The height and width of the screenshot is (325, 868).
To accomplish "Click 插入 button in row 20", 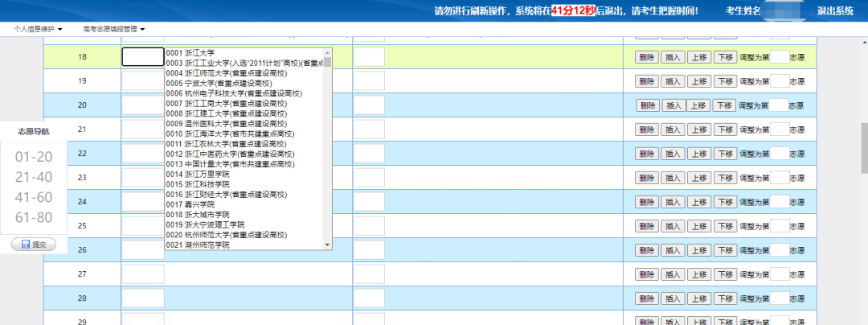I will pos(673,105).
